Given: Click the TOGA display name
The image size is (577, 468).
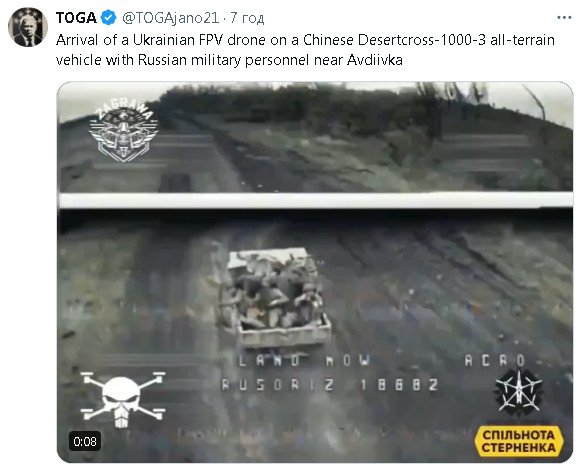Looking at the screenshot, I should (x=76, y=18).
